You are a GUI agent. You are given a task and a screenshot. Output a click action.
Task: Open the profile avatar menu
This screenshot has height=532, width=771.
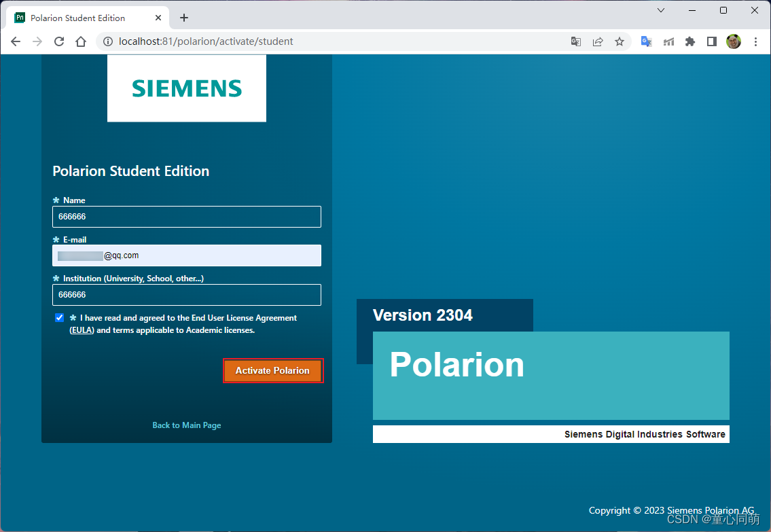pos(734,42)
